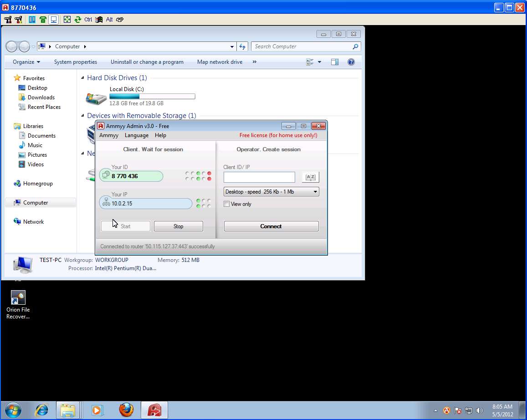Show hidden tray icons arrow

click(435, 410)
